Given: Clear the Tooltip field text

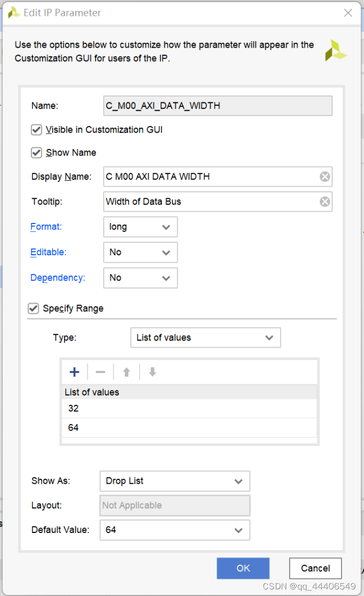Looking at the screenshot, I should (x=324, y=202).
